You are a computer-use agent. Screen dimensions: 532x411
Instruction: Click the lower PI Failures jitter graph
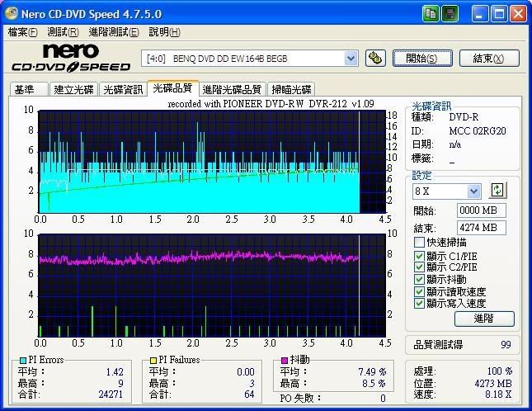[x=213, y=286]
